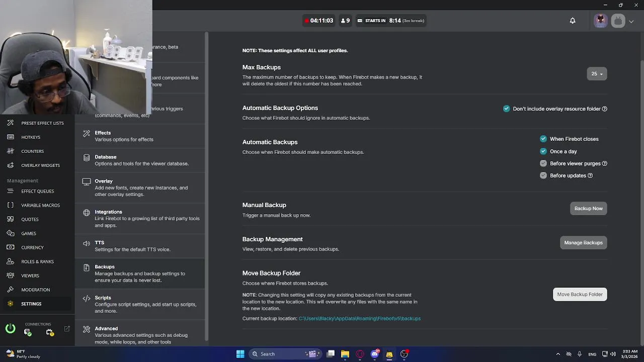Viewport: 644px width, 362px height.
Task: Enable Before viewer purges backup option
Action: click(543, 163)
